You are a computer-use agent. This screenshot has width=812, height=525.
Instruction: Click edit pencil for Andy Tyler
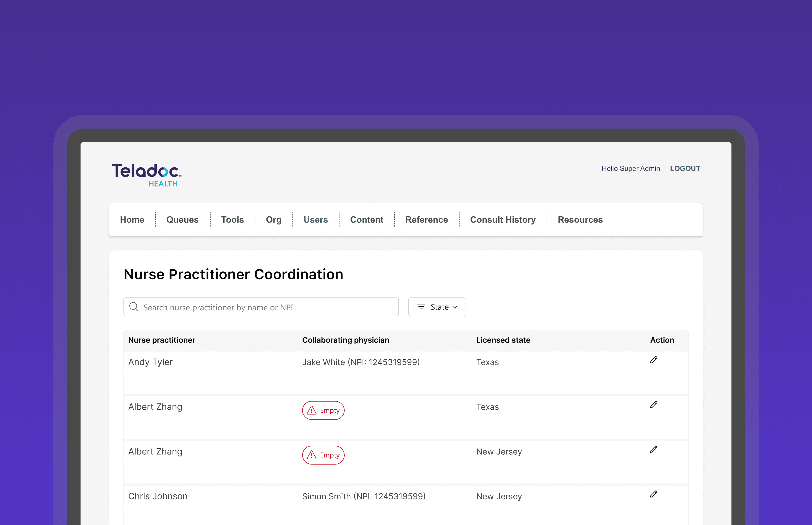tap(653, 360)
